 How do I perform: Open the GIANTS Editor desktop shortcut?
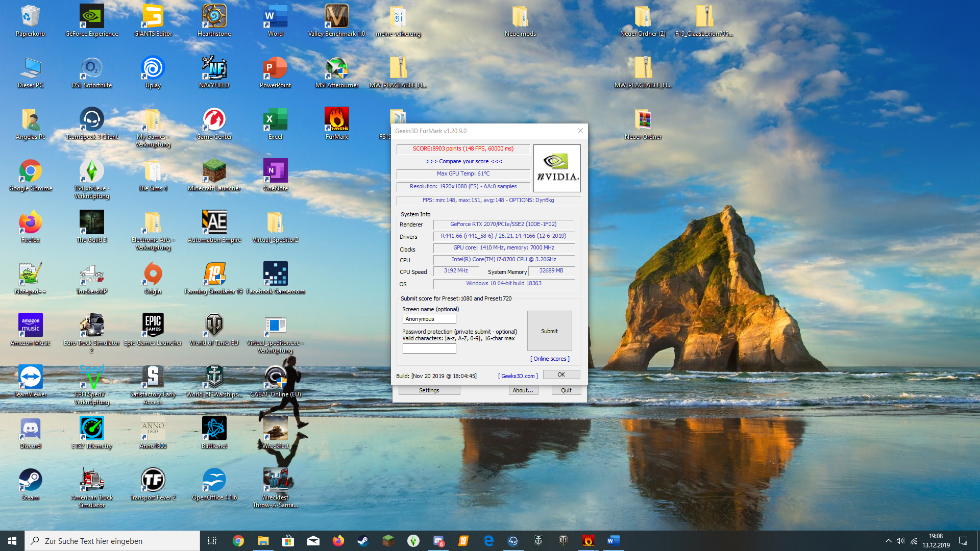pyautogui.click(x=153, y=21)
